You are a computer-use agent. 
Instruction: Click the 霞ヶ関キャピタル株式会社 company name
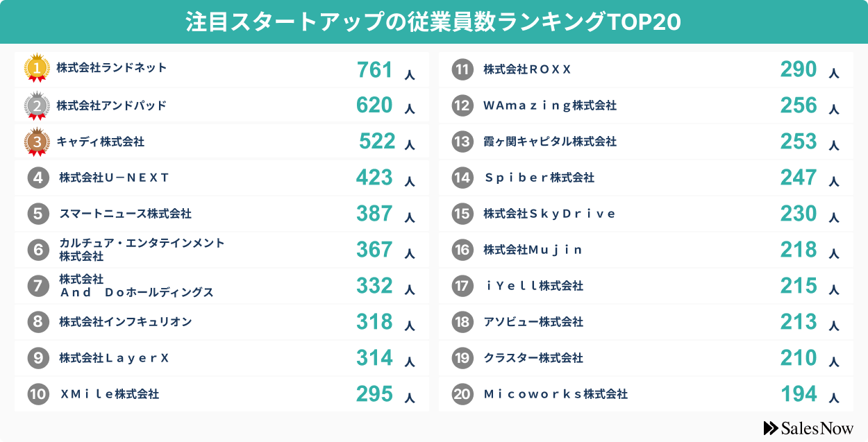(x=550, y=142)
